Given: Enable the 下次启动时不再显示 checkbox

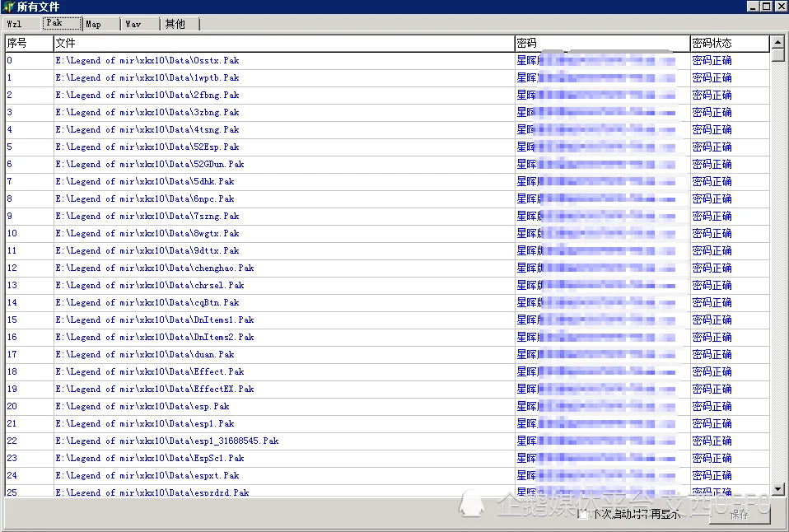Looking at the screenshot, I should pos(583,515).
